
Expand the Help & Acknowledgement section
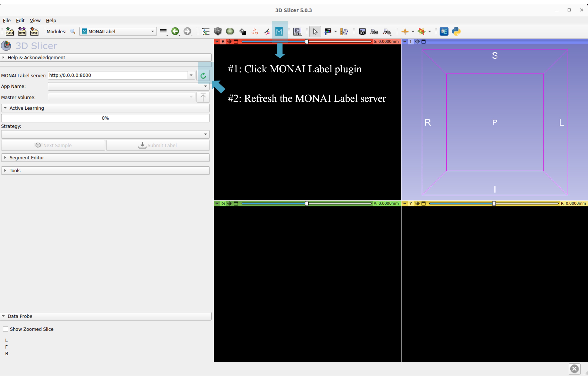(x=106, y=58)
